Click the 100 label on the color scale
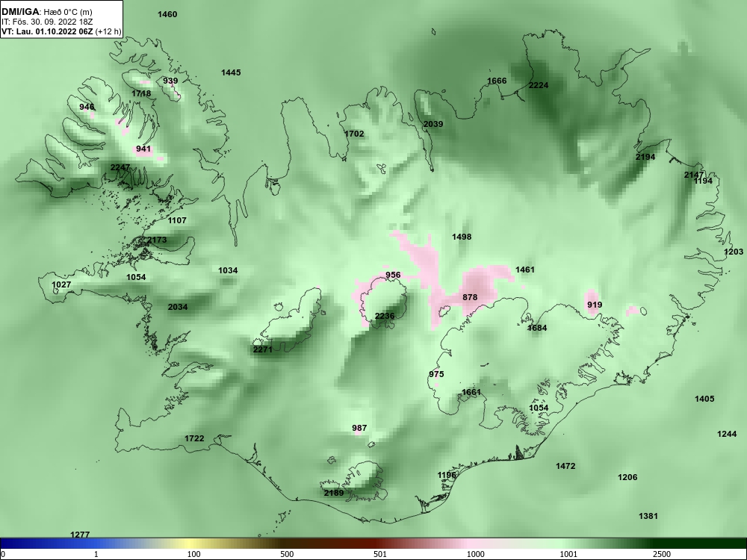 point(193,554)
